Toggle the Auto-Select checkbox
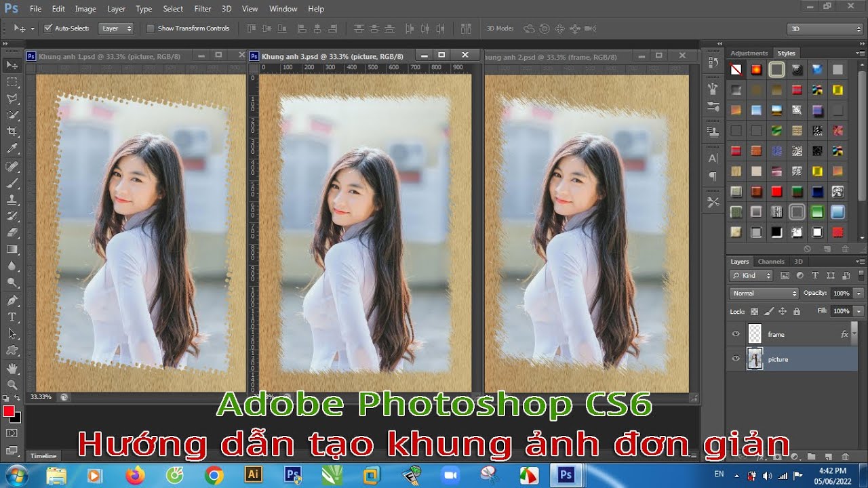 [48, 28]
